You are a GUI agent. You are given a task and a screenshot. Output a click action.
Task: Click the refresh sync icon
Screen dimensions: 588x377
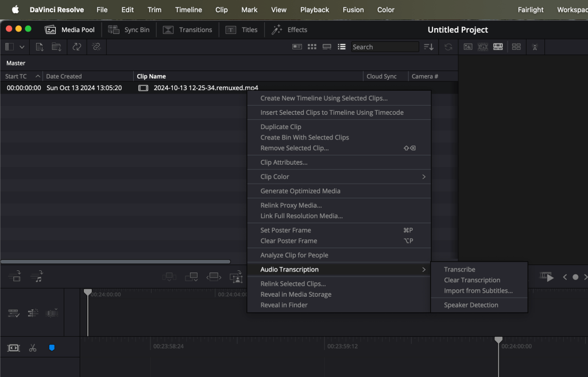click(448, 47)
